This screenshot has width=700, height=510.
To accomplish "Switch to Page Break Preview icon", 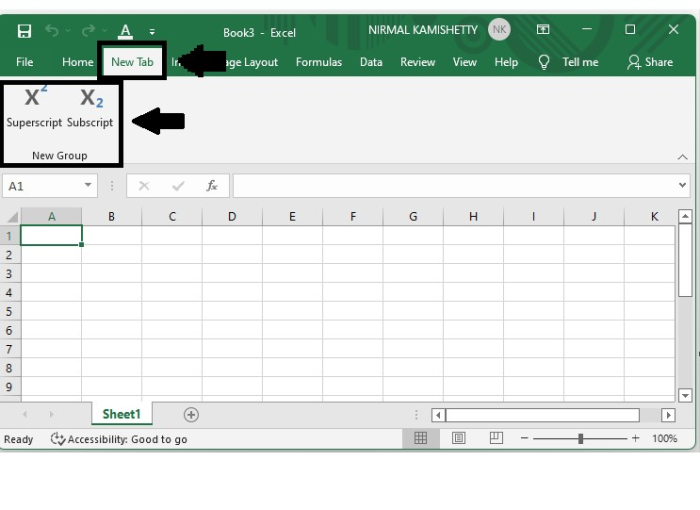I will [x=496, y=438].
